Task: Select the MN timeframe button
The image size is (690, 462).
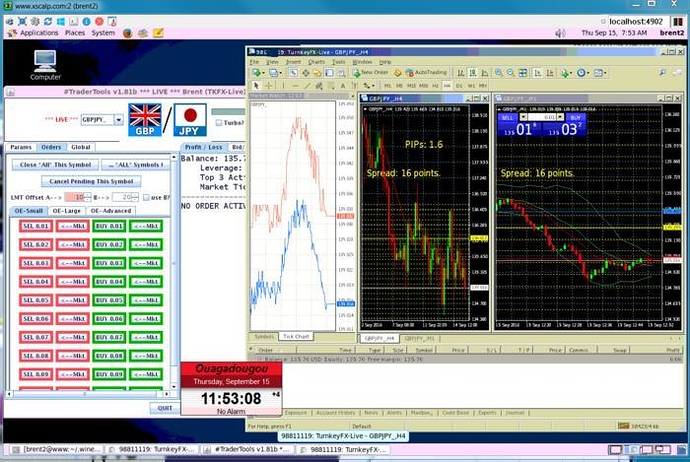Action: pos(483,85)
